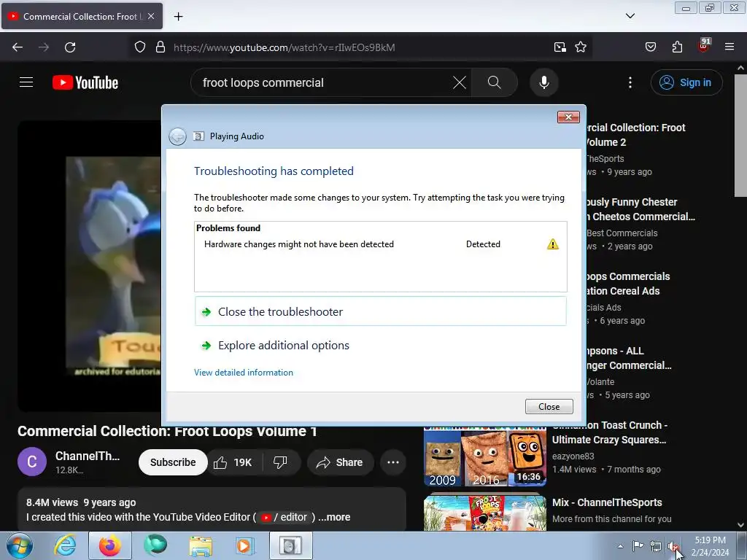The width and height of the screenshot is (747, 560).
Task: Open Mix - ChannelTheSports thumbnail
Action: coord(485,513)
